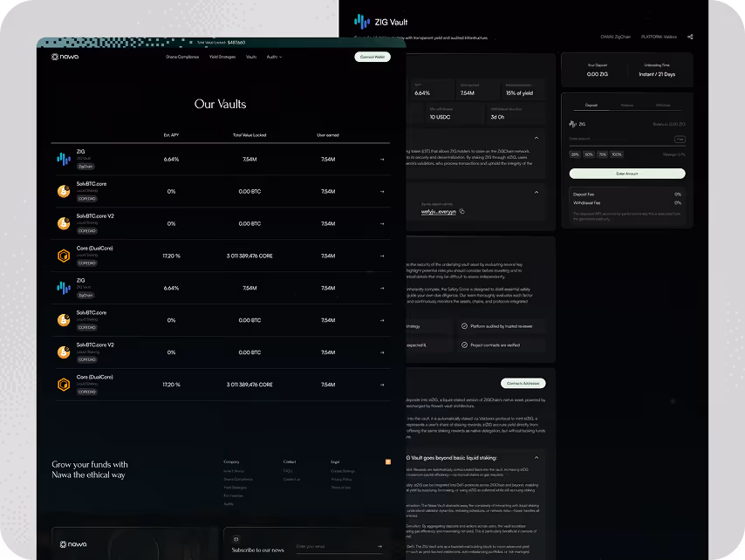The width and height of the screenshot is (745, 560).
Task: Select the tab between Deposit and Withdraw
Action: point(627,106)
